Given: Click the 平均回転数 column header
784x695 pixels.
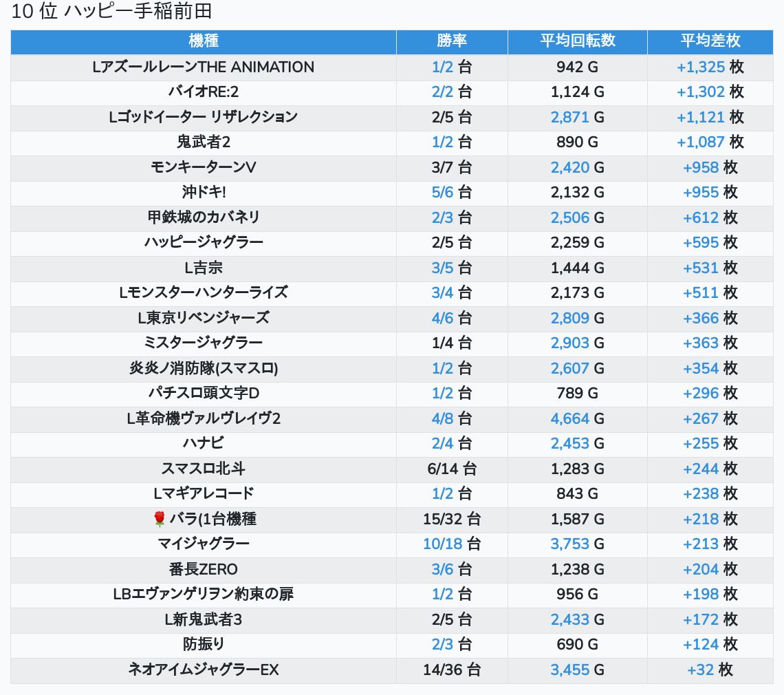Looking at the screenshot, I should [x=577, y=41].
